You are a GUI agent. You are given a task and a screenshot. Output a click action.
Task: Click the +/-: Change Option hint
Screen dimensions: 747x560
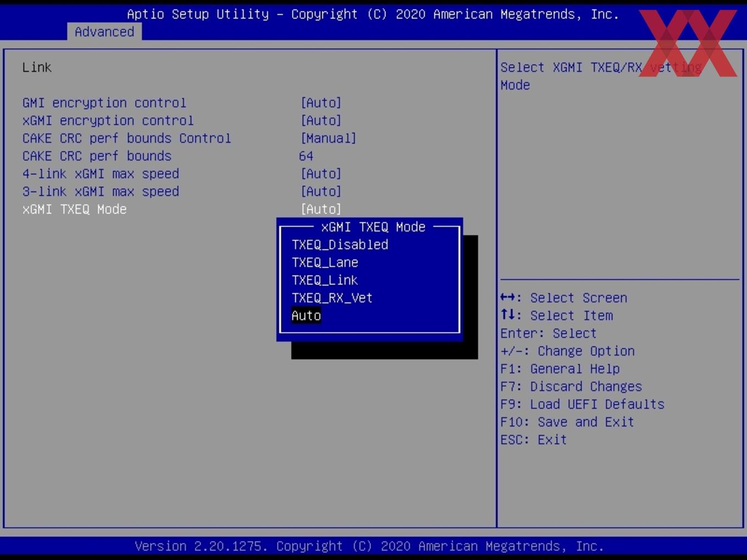pyautogui.click(x=567, y=351)
